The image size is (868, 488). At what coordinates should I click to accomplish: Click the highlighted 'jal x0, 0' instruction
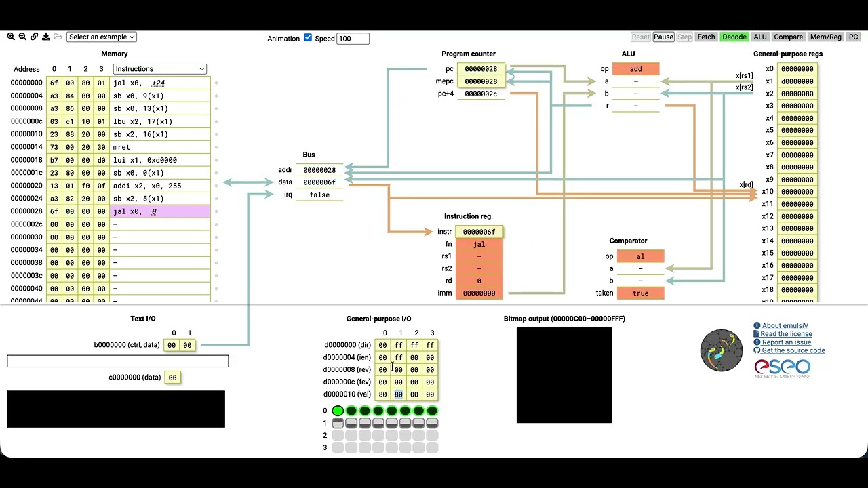pos(160,211)
